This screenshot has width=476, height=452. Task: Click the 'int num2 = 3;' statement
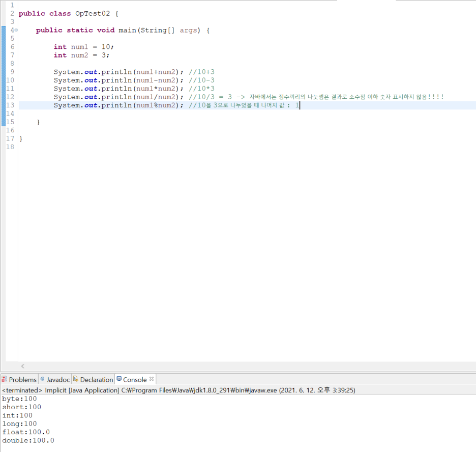(x=82, y=55)
